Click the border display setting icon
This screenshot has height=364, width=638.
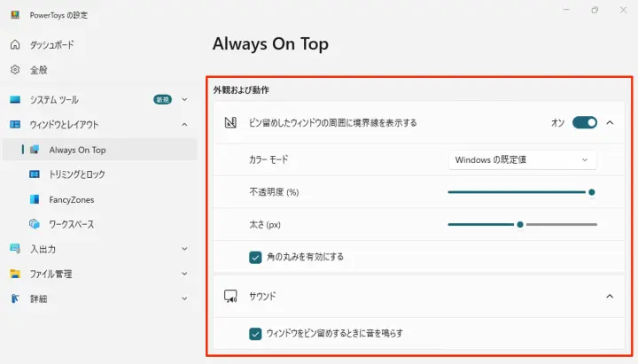230,122
